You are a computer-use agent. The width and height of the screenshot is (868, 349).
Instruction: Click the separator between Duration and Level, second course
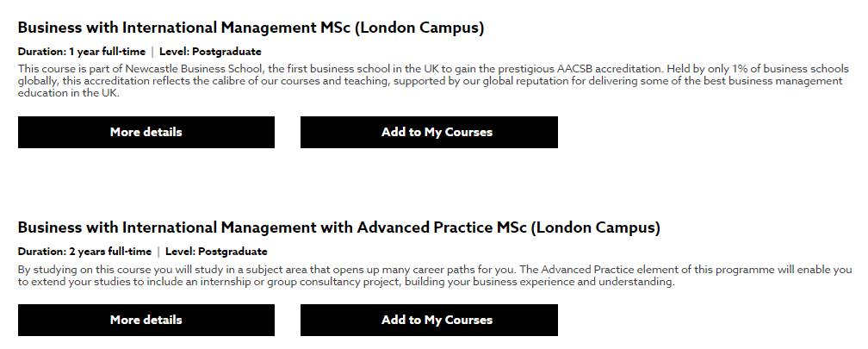158,252
